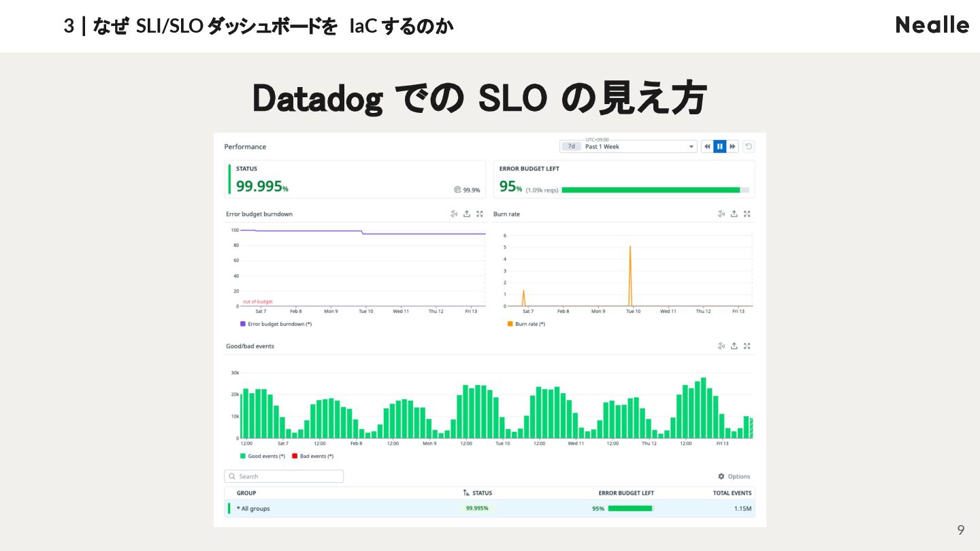Viewport: 980px width, 551px height.
Task: Select the * All groups row
Action: [x=489, y=508]
